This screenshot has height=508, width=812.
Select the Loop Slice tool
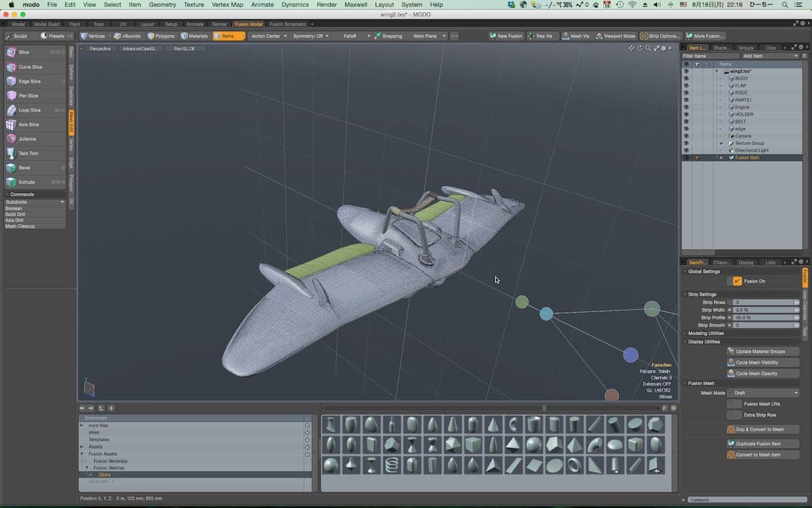click(x=30, y=110)
